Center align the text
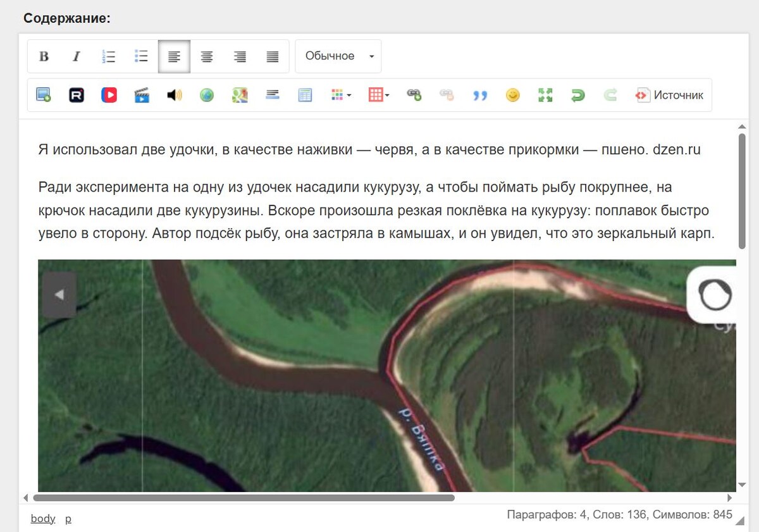Screen dimensions: 759x532 [207, 56]
